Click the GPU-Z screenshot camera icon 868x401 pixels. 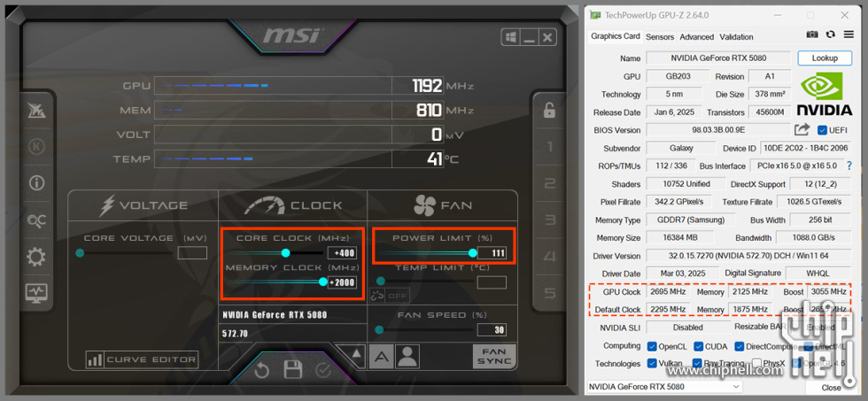pos(812,35)
